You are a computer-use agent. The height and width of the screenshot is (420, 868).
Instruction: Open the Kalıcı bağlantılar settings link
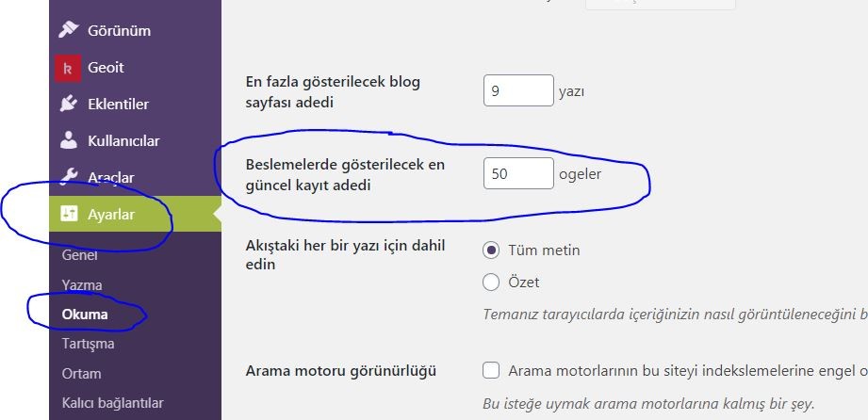[x=112, y=403]
